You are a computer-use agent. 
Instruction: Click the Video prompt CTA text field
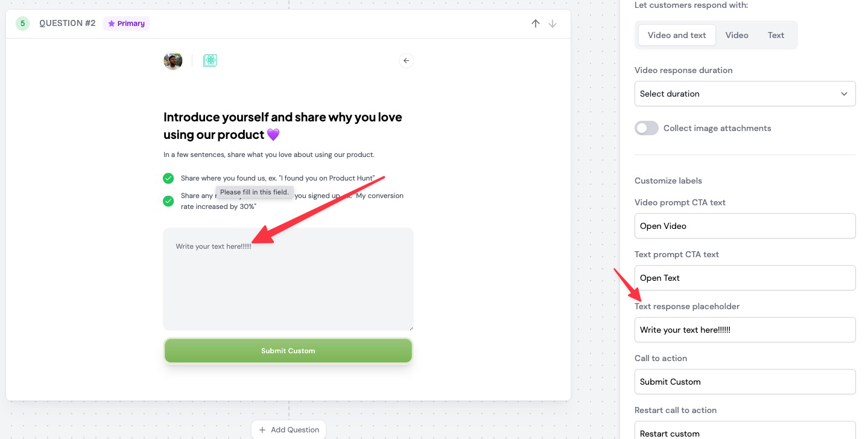745,226
